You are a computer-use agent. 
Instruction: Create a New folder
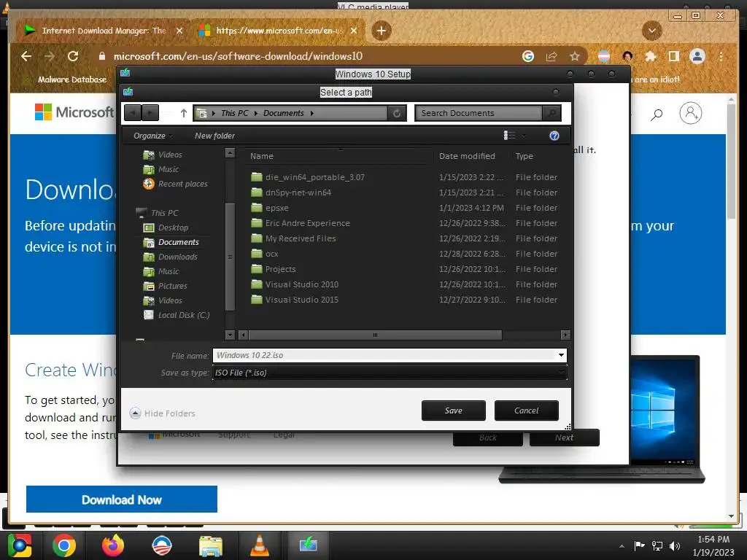(214, 136)
